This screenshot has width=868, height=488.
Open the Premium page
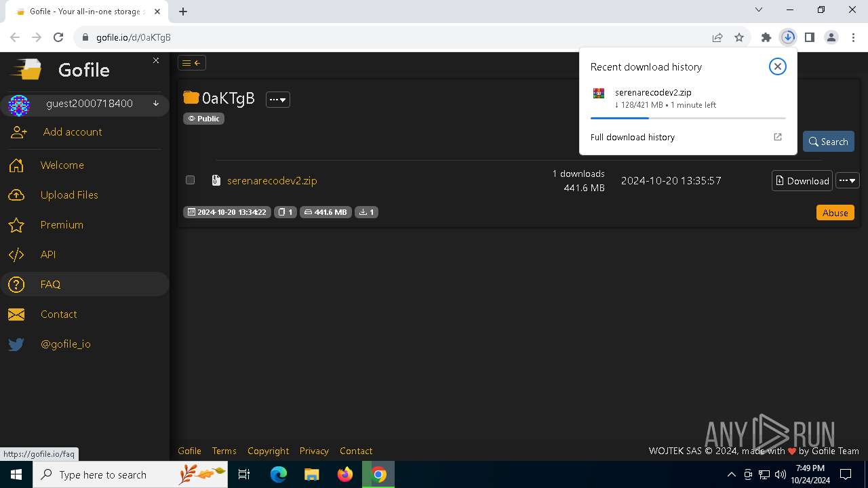[x=62, y=225]
